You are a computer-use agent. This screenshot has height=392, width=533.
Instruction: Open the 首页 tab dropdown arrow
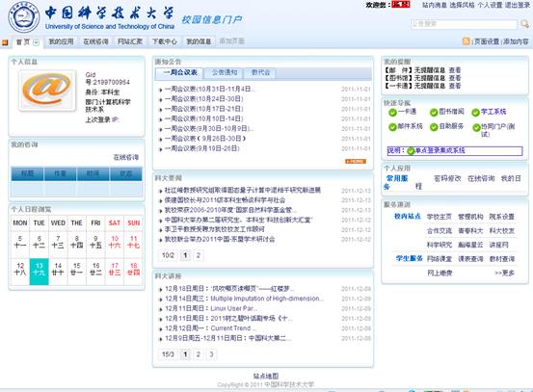tap(36, 42)
